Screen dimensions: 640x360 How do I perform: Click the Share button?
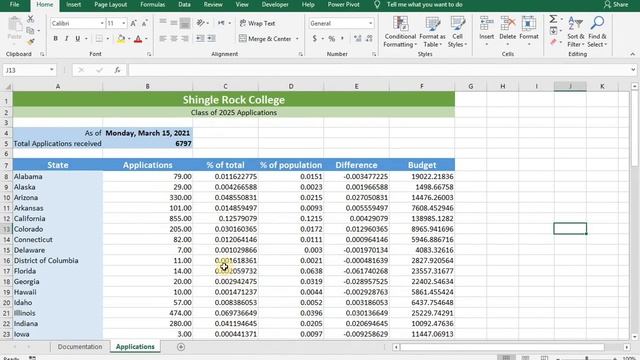point(616,4)
